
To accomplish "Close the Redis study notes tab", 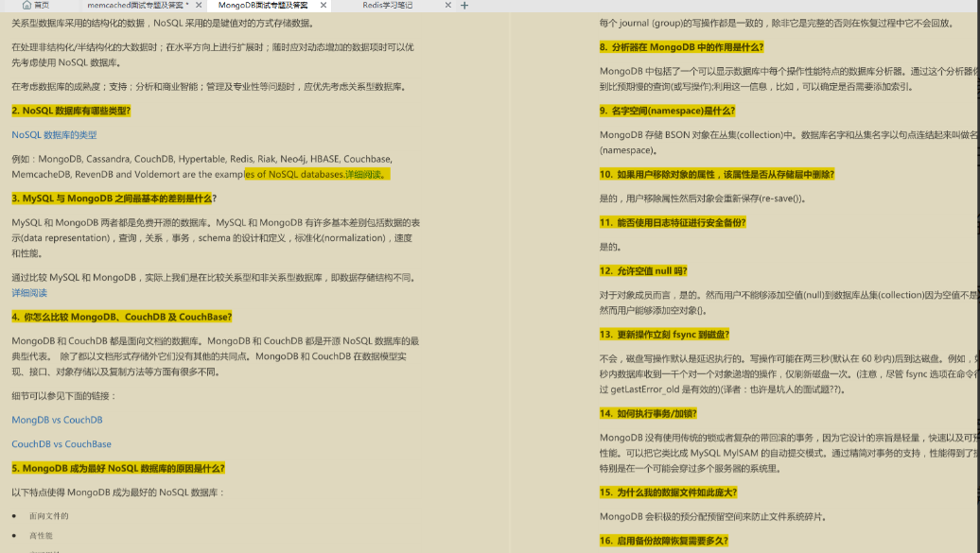I will [447, 5].
